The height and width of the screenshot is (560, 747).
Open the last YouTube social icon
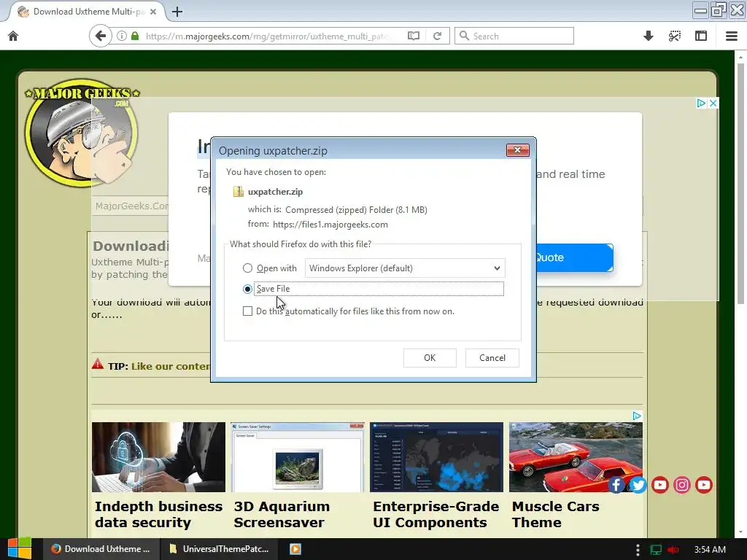pyautogui.click(x=704, y=485)
